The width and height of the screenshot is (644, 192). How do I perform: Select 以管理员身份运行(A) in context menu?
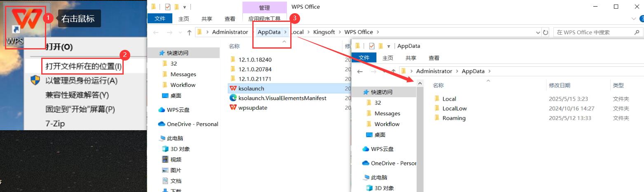(x=81, y=81)
